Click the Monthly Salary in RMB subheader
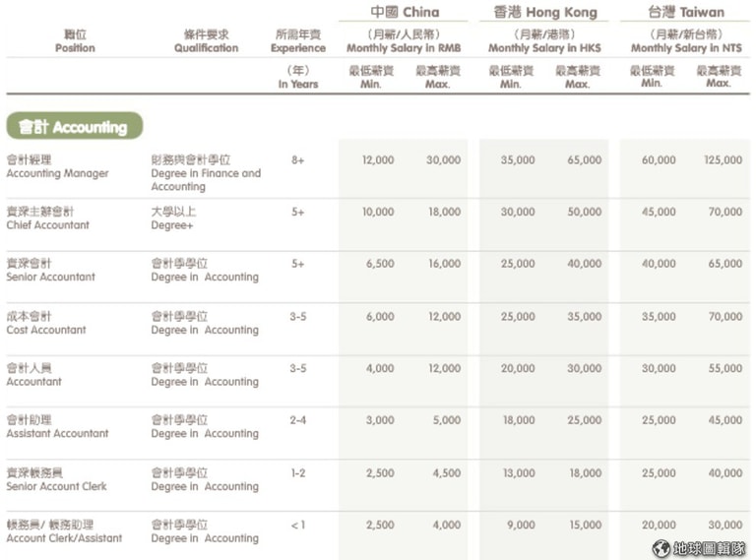The height and width of the screenshot is (560, 756). point(404,47)
